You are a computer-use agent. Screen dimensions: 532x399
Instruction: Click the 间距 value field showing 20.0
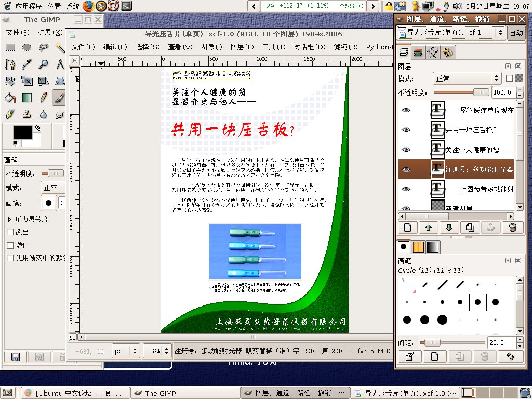tap(501, 343)
